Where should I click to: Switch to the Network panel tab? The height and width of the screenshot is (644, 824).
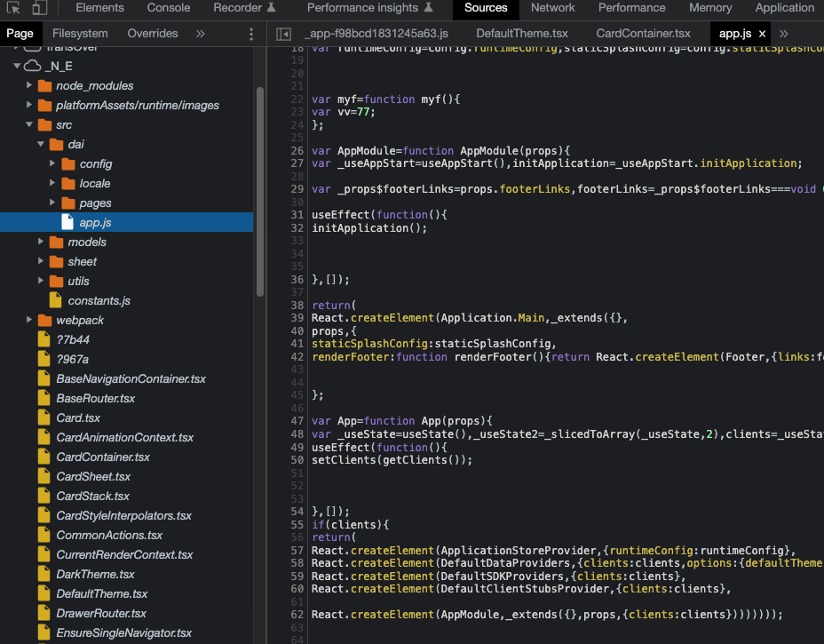[552, 8]
